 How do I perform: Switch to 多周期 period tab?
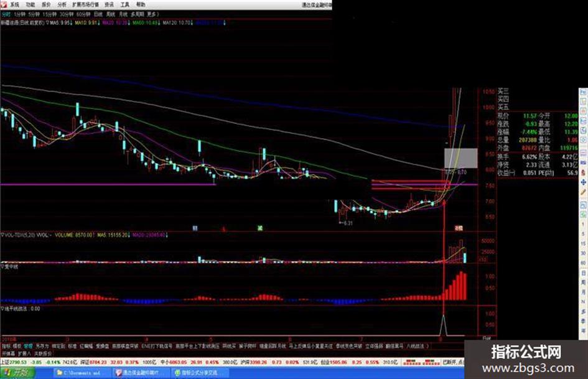coord(138,14)
